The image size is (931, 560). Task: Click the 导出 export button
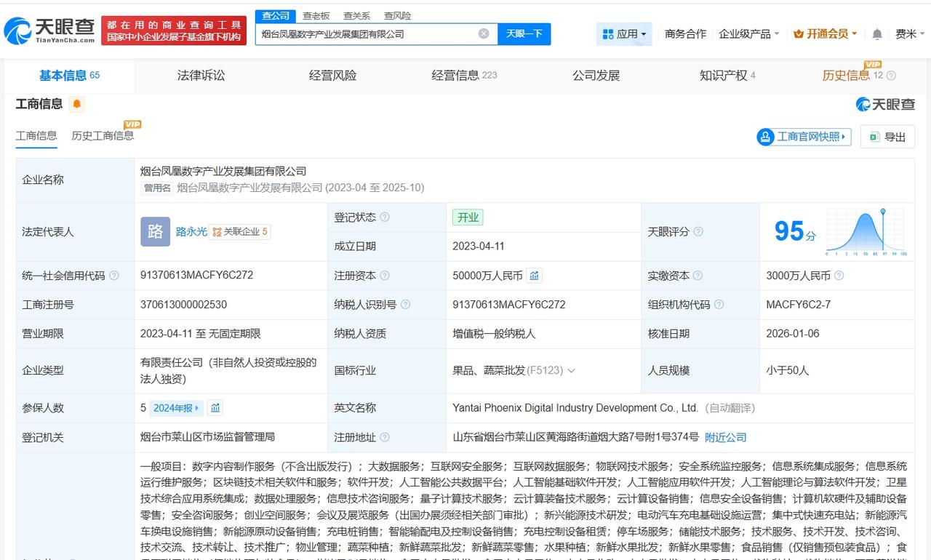[887, 137]
